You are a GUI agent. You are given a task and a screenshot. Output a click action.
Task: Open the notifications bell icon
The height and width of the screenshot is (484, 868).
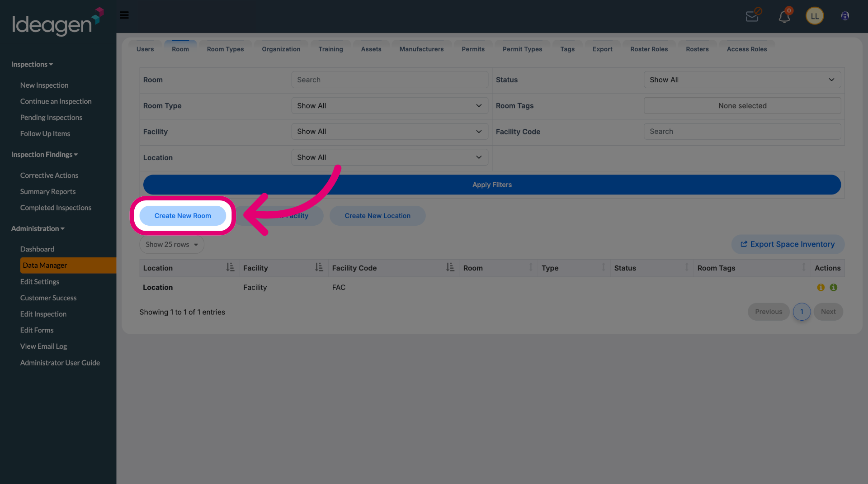tap(785, 16)
